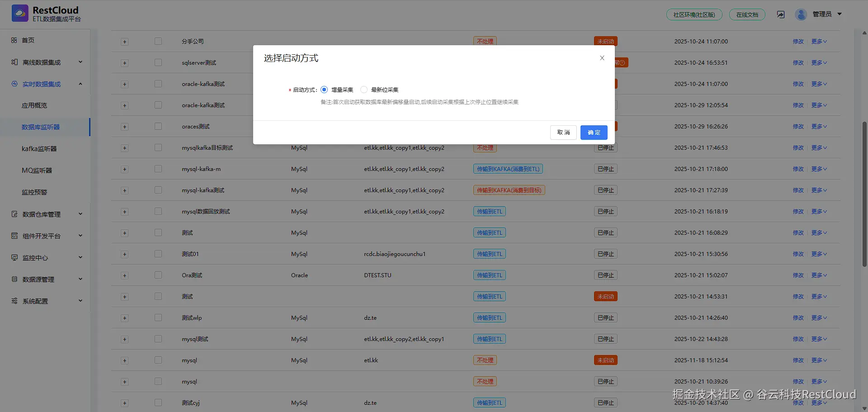The width and height of the screenshot is (868, 412).
Task: Open the 管理员 user dropdown
Action: [x=824, y=14]
